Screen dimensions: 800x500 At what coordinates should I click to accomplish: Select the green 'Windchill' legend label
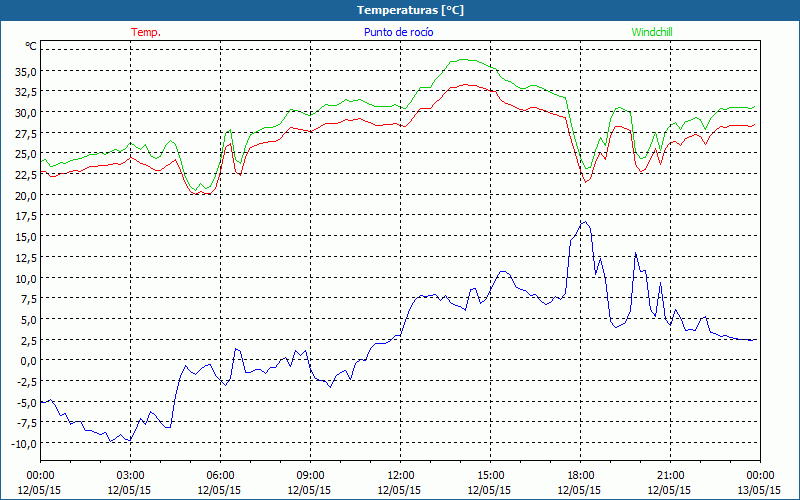652,32
